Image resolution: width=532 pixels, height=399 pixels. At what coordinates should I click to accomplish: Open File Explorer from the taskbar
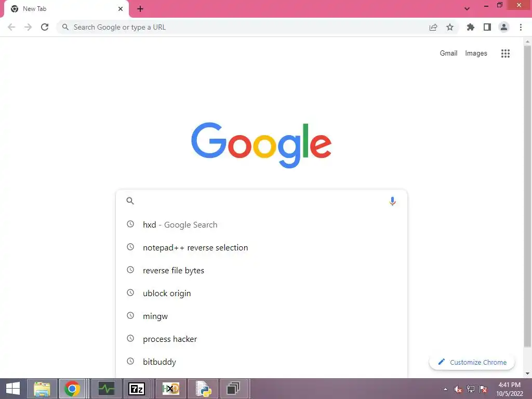click(42, 389)
